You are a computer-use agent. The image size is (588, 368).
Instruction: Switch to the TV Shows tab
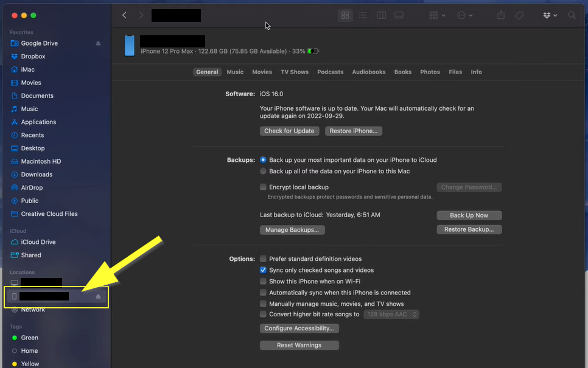pos(295,72)
